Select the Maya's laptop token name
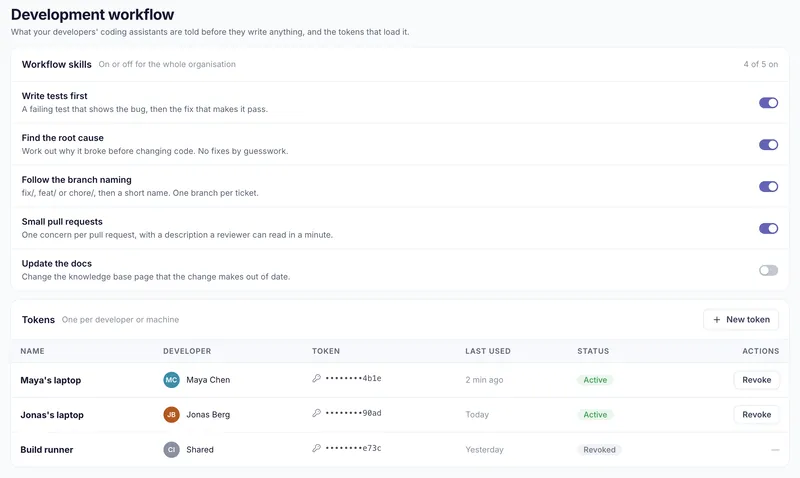Image resolution: width=800 pixels, height=478 pixels. click(x=51, y=380)
